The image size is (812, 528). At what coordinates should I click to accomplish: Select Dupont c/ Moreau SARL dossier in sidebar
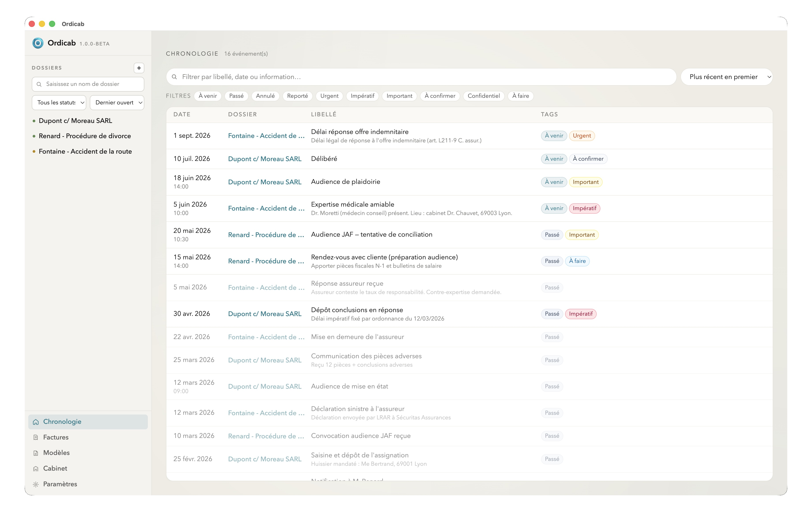pos(75,121)
